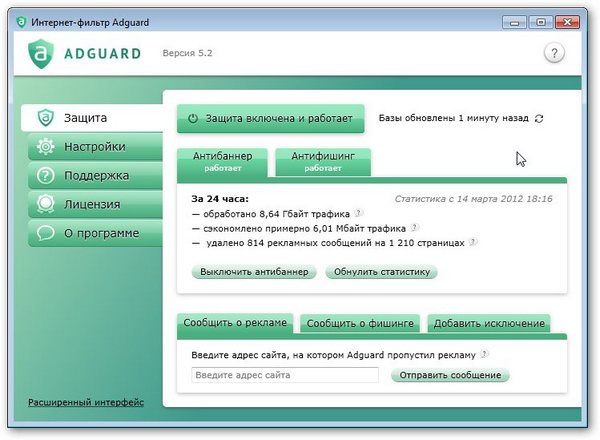Click hint icon next to removed ads line
600x440 pixels.
pos(472,241)
